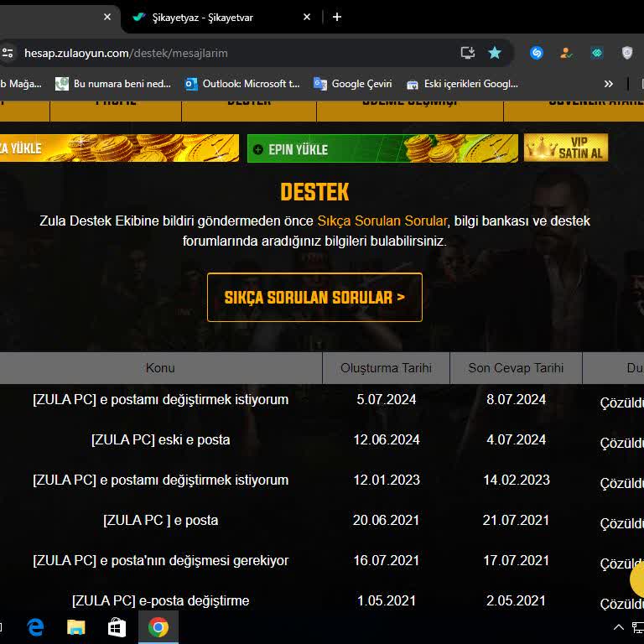Open the teal diamond extension icon
644x644 pixels.
pyautogui.click(x=596, y=53)
